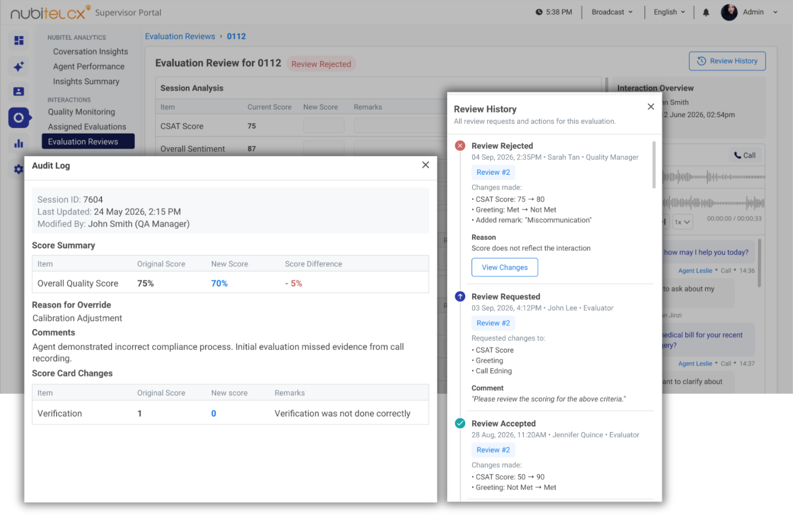Open the English language dropdown
This screenshot has width=793, height=532.
click(669, 12)
